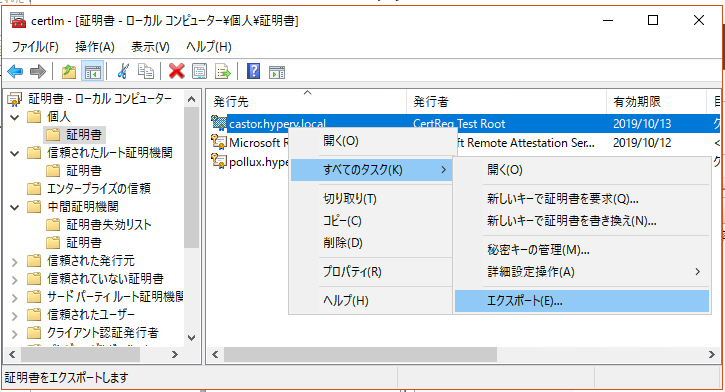The image size is (725, 392).
Task: Click the red Delete X icon
Action: (177, 71)
